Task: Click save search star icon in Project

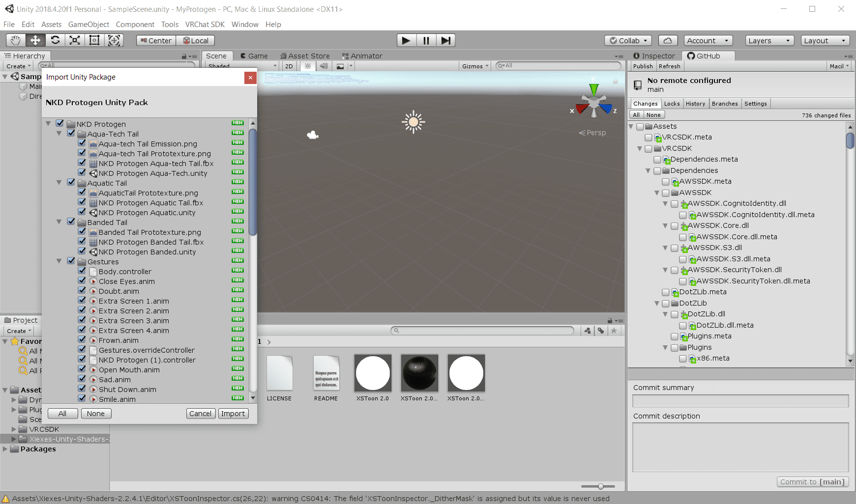Action: point(614,331)
